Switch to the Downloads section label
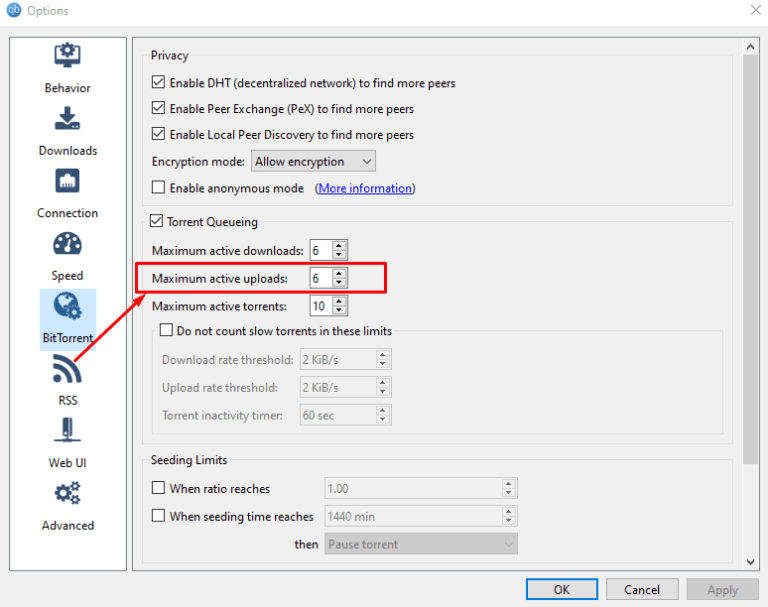The image size is (768, 607). 68,150
